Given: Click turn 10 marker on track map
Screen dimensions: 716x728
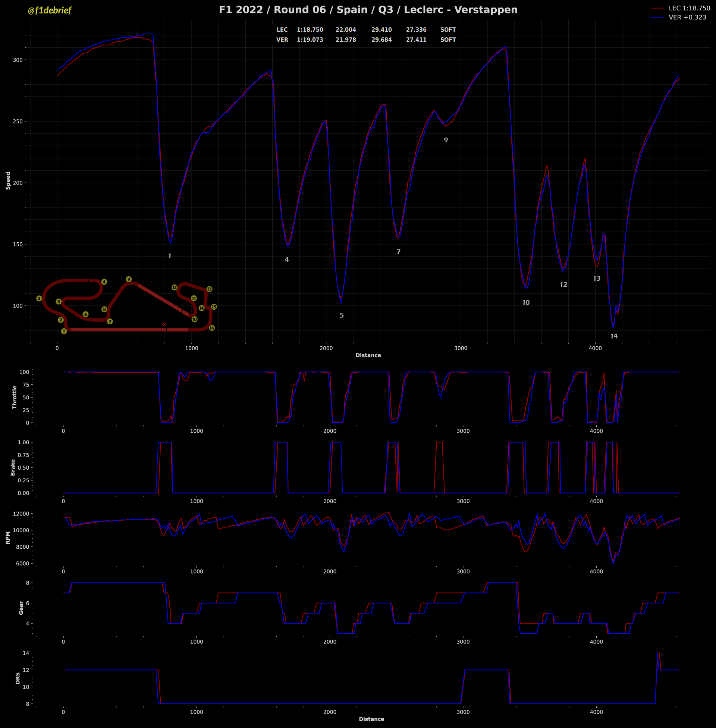Looking at the screenshot, I should 194,319.
